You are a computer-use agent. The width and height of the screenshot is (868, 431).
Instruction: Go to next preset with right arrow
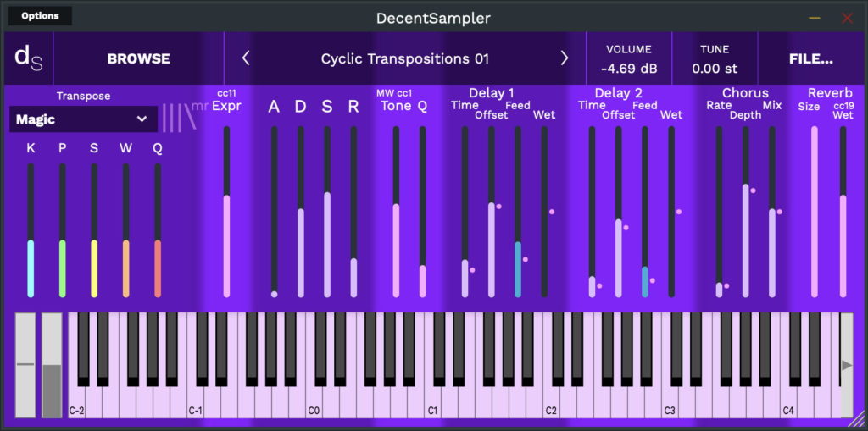pyautogui.click(x=564, y=58)
